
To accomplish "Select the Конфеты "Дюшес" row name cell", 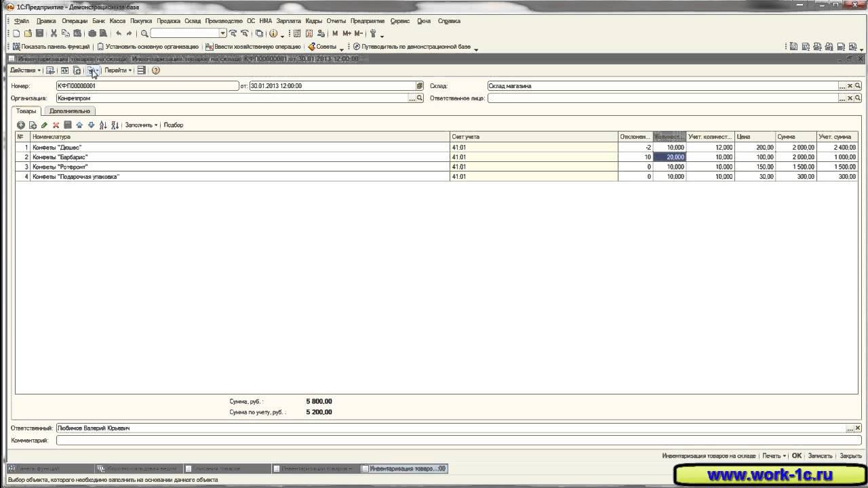I will point(241,147).
